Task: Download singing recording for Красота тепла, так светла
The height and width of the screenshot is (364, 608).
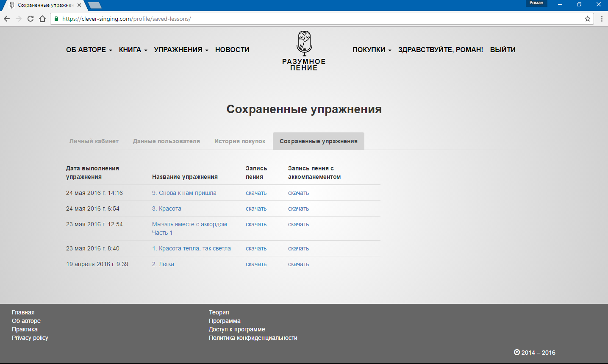Action: [256, 248]
